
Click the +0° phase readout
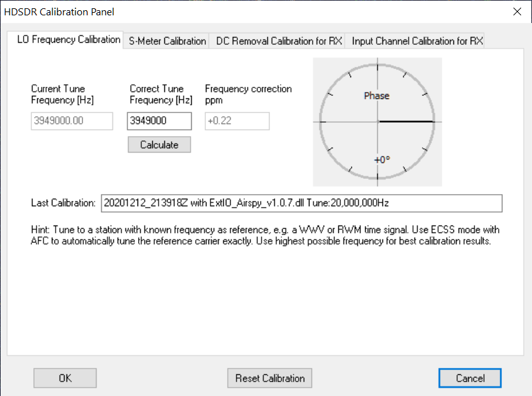(x=381, y=160)
